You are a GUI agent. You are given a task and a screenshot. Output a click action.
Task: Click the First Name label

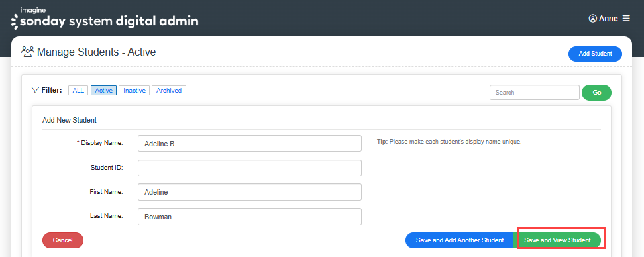pyautogui.click(x=107, y=191)
